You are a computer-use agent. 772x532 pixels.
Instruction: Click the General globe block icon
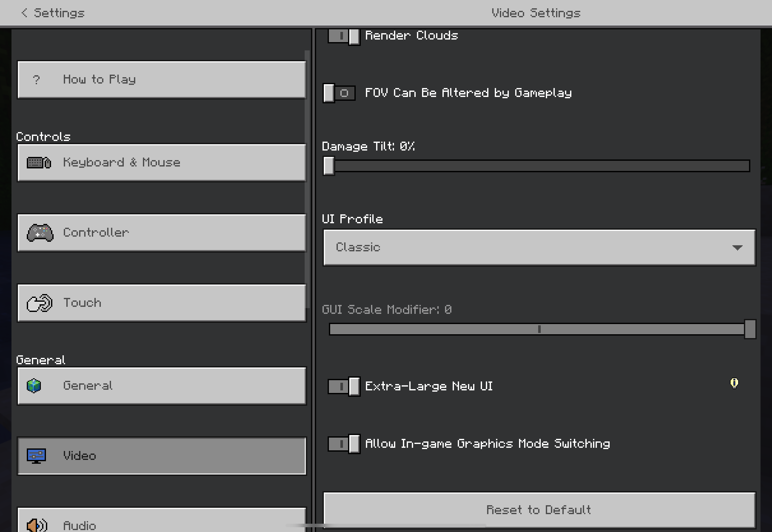(x=34, y=386)
